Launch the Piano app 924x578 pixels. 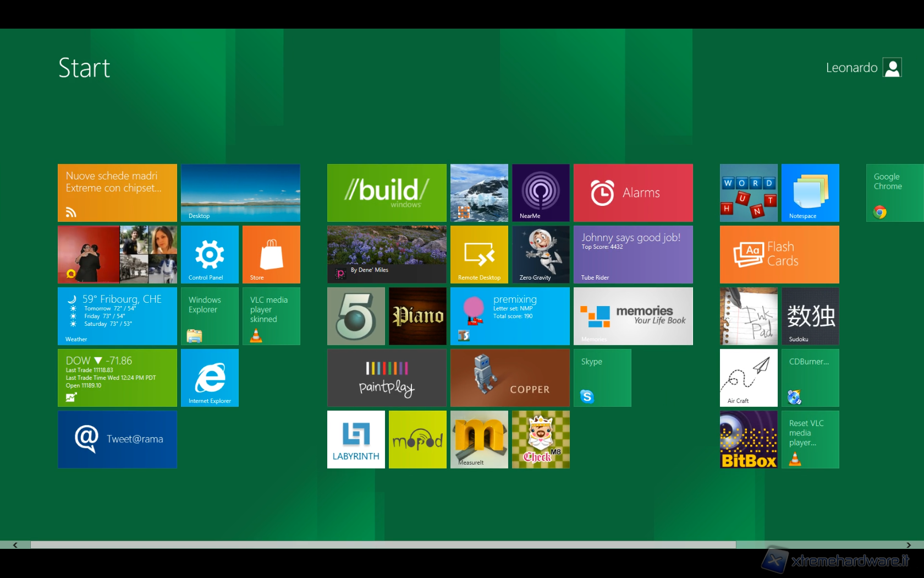click(x=417, y=316)
